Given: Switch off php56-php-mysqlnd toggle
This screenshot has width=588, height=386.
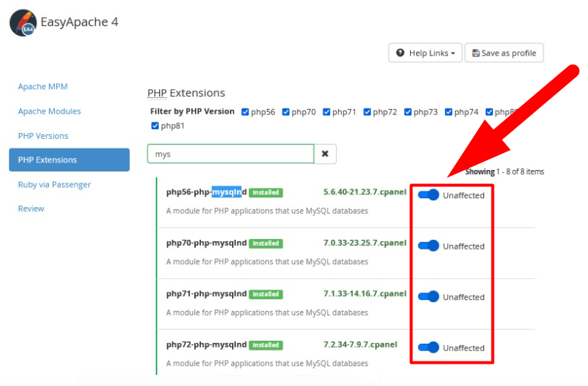Looking at the screenshot, I should click(x=429, y=195).
